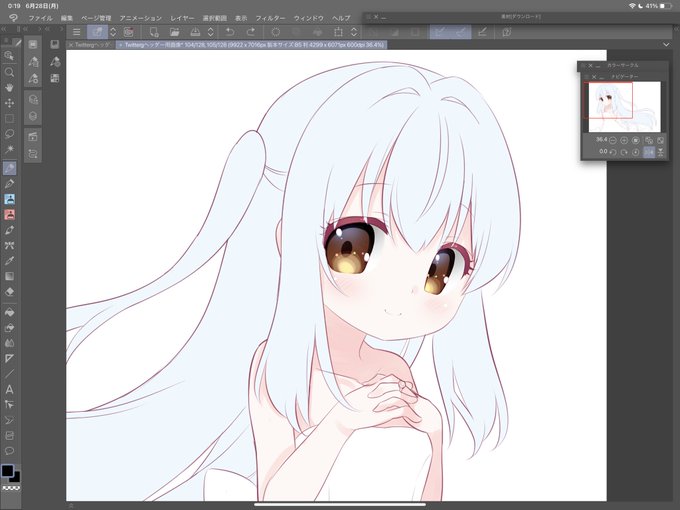Click the Redo arrow in command bar
This screenshot has height=510, width=680.
(x=251, y=32)
